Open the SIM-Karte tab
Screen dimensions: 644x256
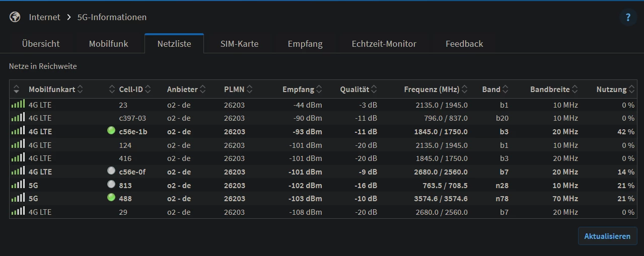point(239,44)
